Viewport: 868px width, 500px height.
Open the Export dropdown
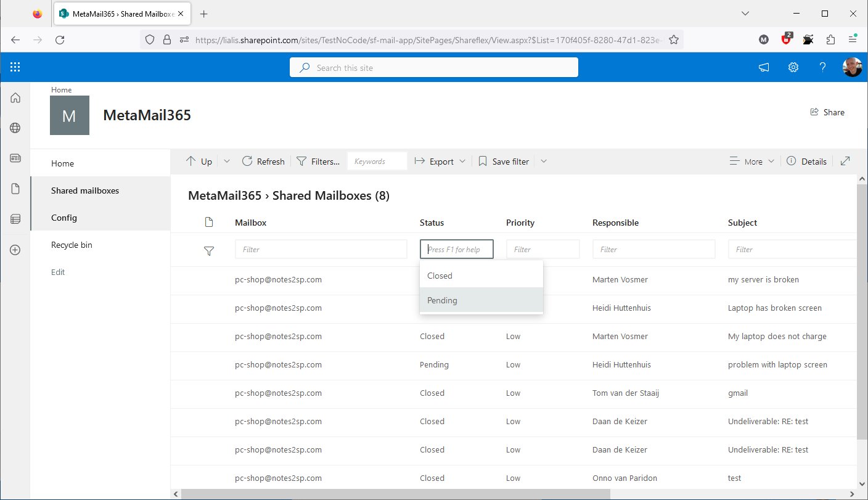pyautogui.click(x=440, y=162)
